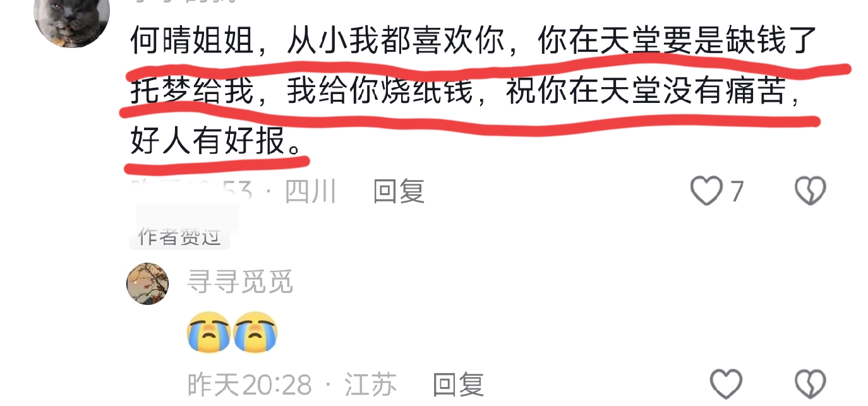The height and width of the screenshot is (406, 868).
Task: Select the second crying face emoji
Action: (x=256, y=332)
